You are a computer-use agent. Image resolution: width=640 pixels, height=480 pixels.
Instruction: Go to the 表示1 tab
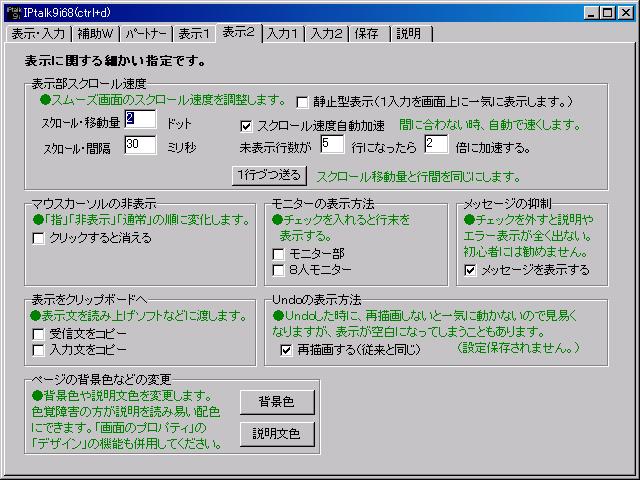(x=194, y=33)
